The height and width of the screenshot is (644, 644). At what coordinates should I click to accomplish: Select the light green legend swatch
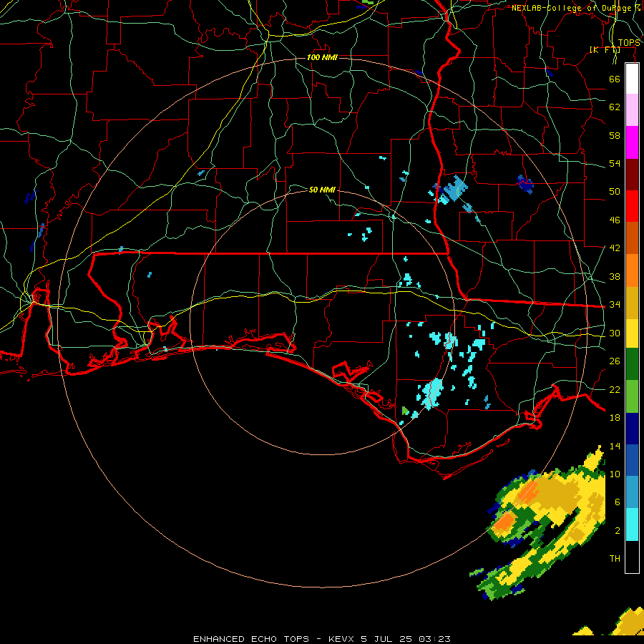click(632, 396)
